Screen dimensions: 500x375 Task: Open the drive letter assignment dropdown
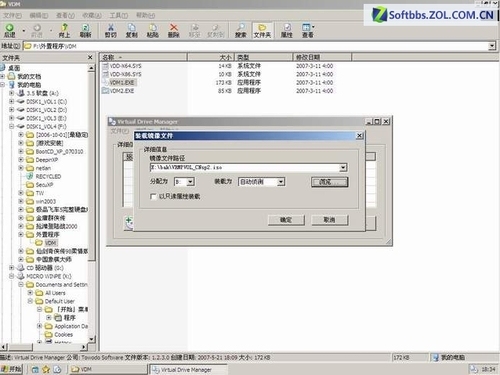point(190,182)
